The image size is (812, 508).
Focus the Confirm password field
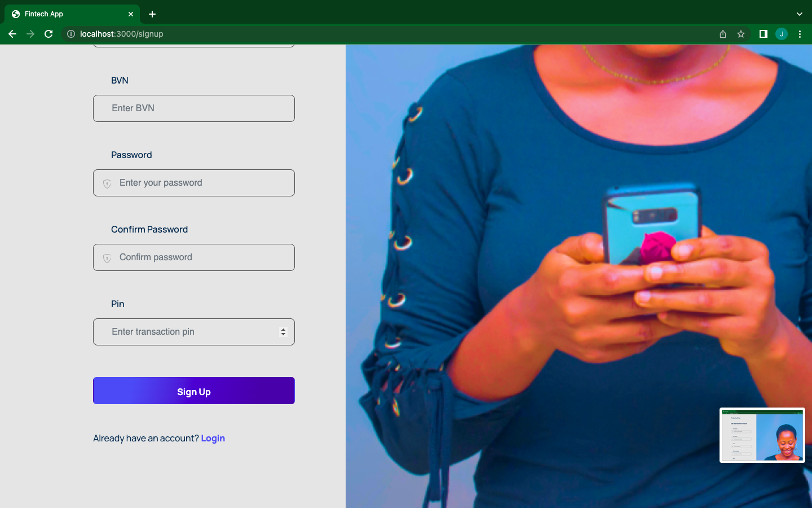pyautogui.click(x=194, y=257)
